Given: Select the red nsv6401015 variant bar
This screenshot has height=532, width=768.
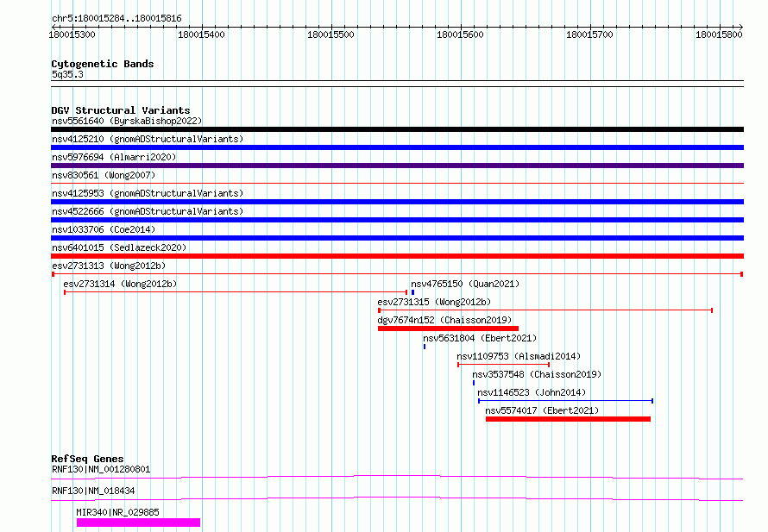Looking at the screenshot, I should (x=397, y=256).
